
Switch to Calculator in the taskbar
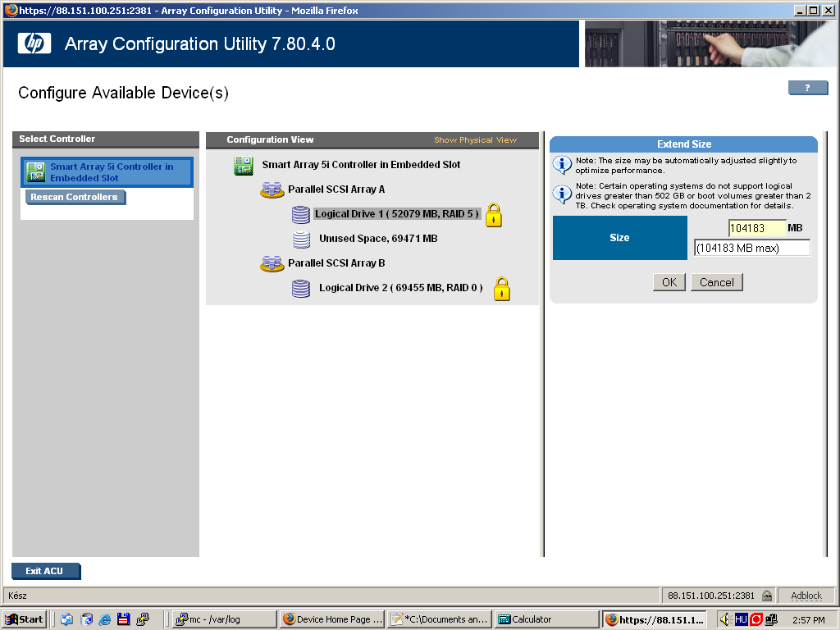pyautogui.click(x=546, y=619)
